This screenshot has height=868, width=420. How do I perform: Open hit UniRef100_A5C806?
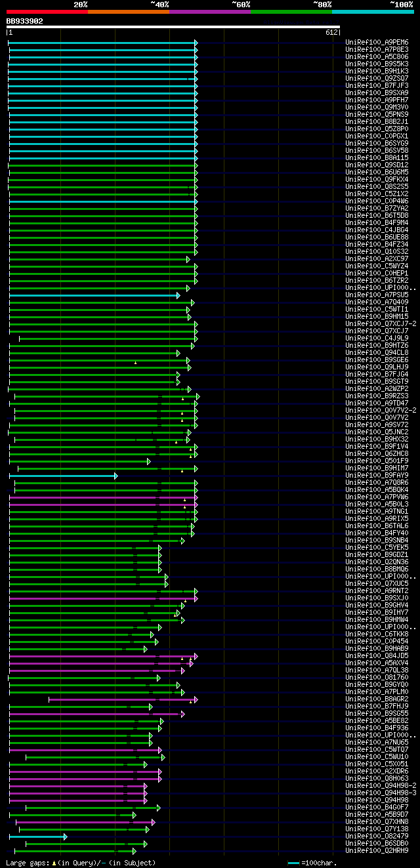pos(377,56)
